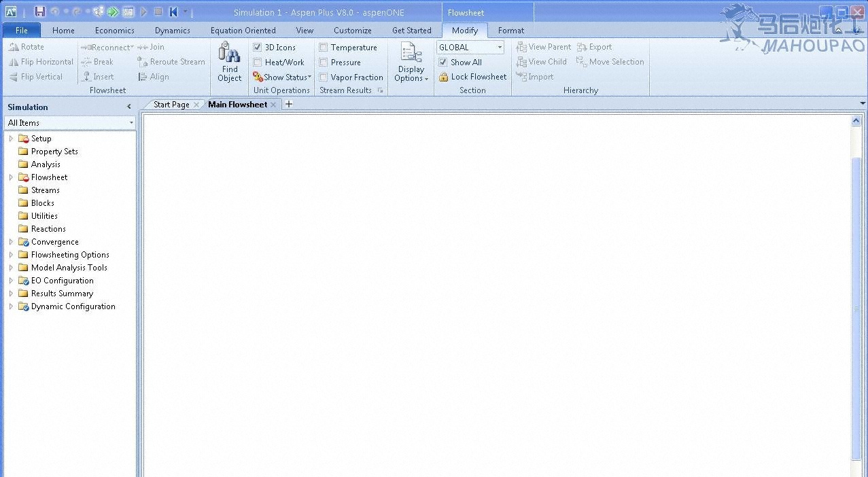This screenshot has height=477, width=868.
Task: Open the GLOBAL section dropdown
Action: pos(500,48)
